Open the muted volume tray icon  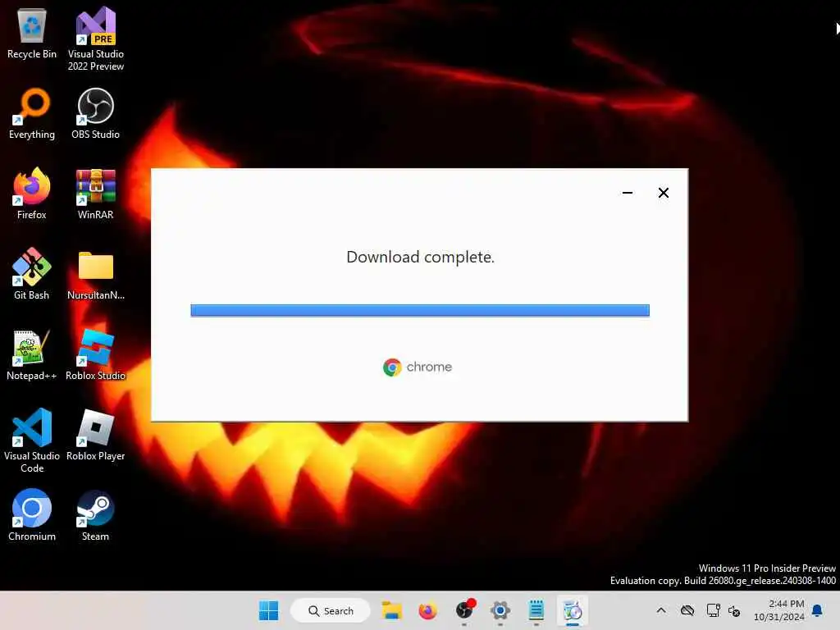tap(734, 610)
